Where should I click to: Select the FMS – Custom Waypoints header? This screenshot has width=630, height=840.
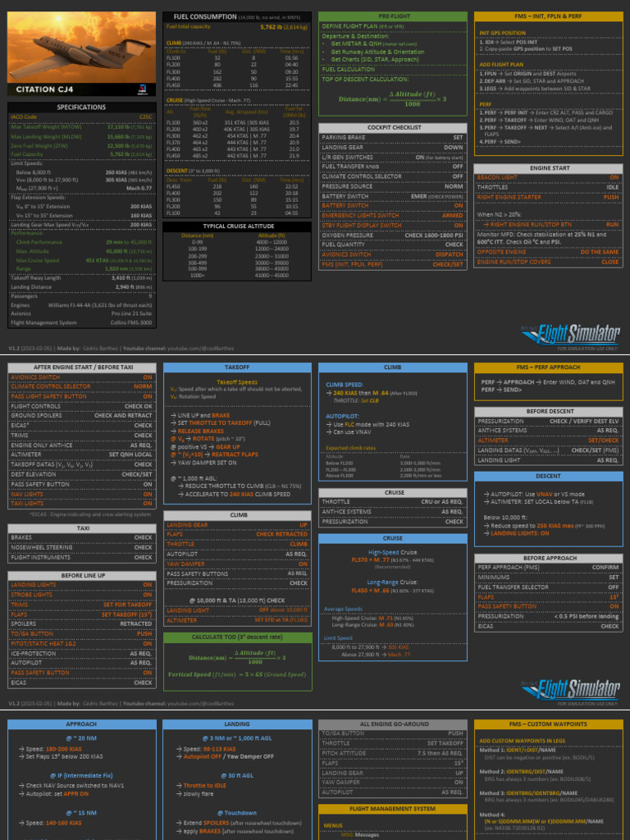coord(549,724)
